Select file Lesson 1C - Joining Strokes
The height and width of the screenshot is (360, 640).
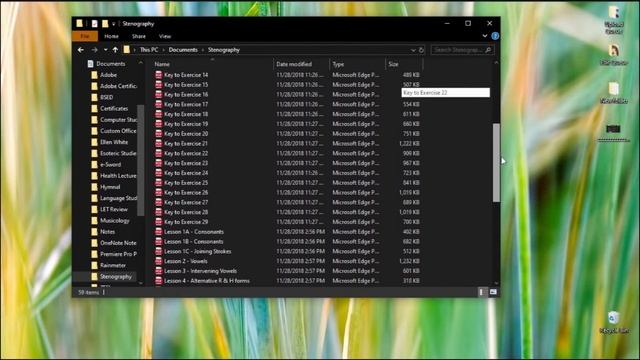[198, 251]
